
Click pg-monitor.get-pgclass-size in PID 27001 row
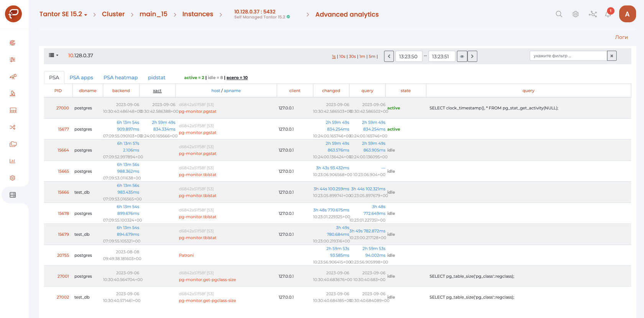point(207,280)
